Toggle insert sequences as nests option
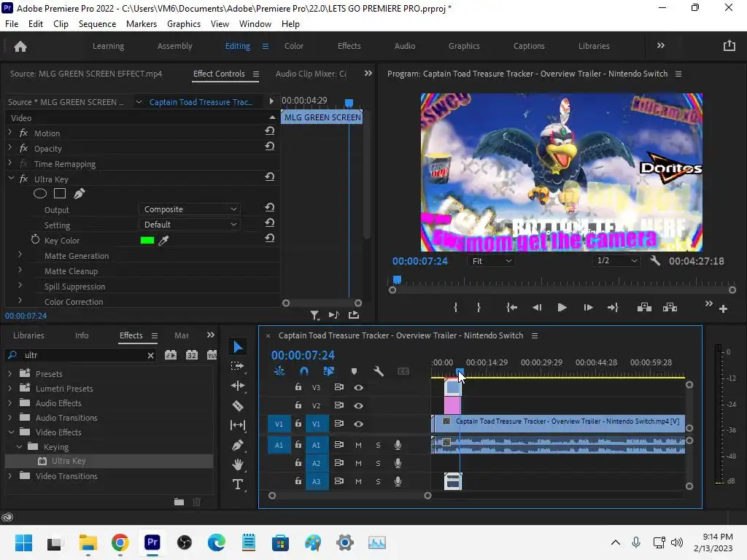The width and height of the screenshot is (747, 560). 279,371
